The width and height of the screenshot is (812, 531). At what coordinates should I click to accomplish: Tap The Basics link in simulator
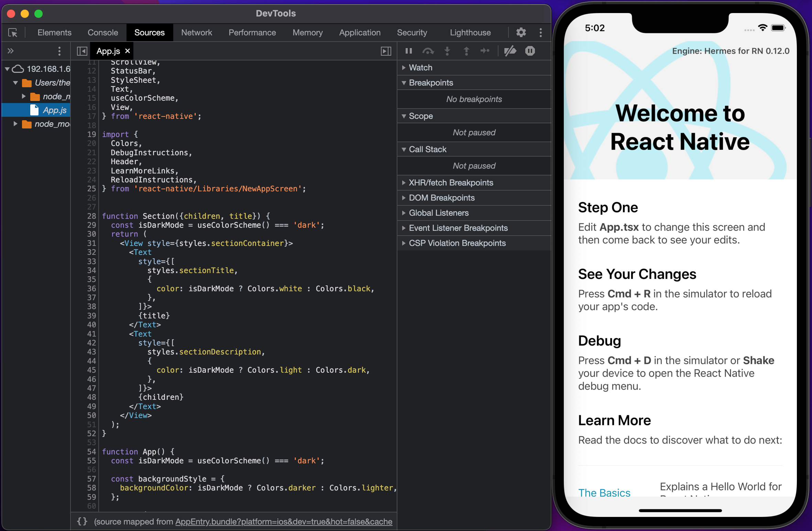(604, 493)
